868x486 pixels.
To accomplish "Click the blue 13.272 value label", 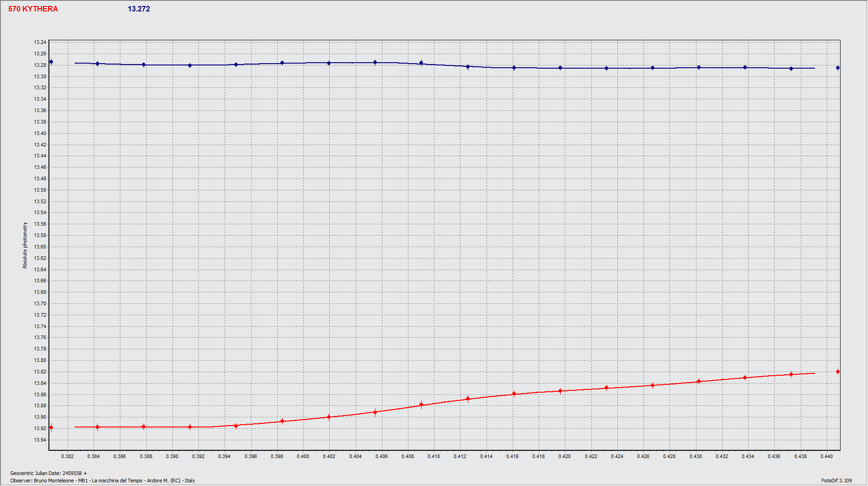I will pyautogui.click(x=139, y=9).
